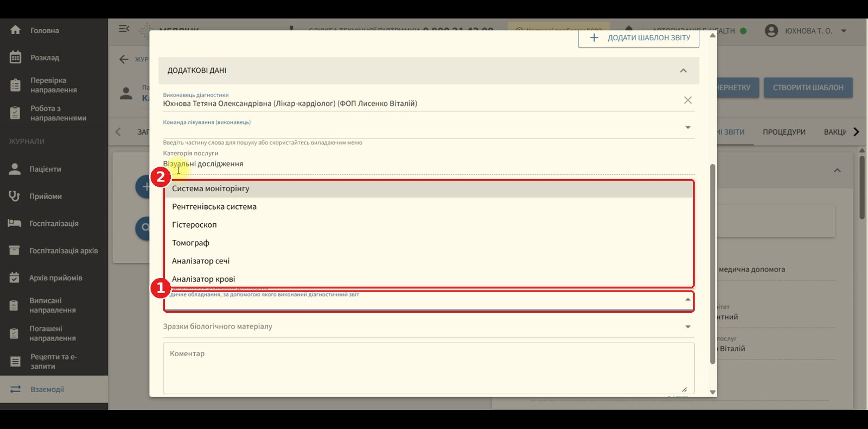868x429 pixels.
Task: Open the user account avatar icon
Action: click(771, 30)
